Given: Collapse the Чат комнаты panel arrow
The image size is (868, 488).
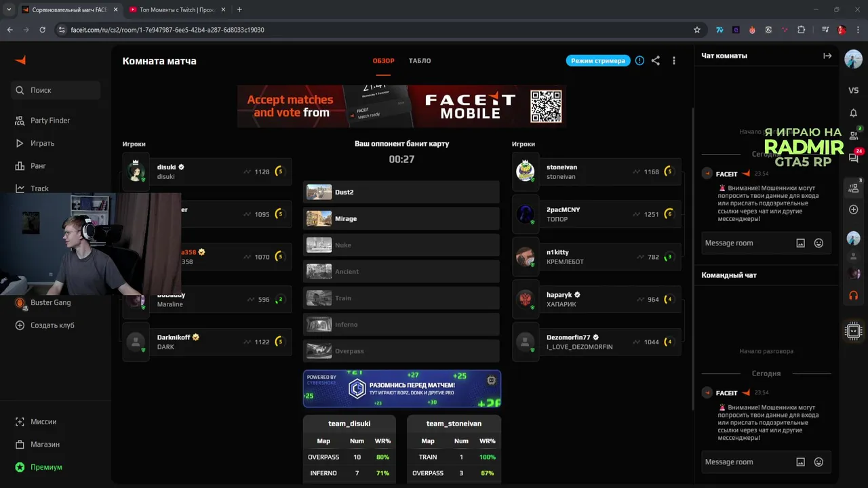Looking at the screenshot, I should 827,56.
